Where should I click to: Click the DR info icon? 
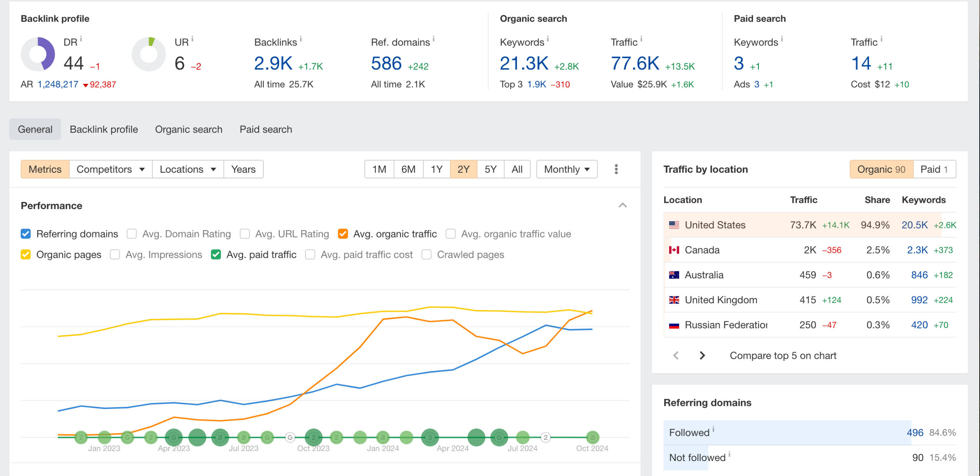pyautogui.click(x=81, y=39)
